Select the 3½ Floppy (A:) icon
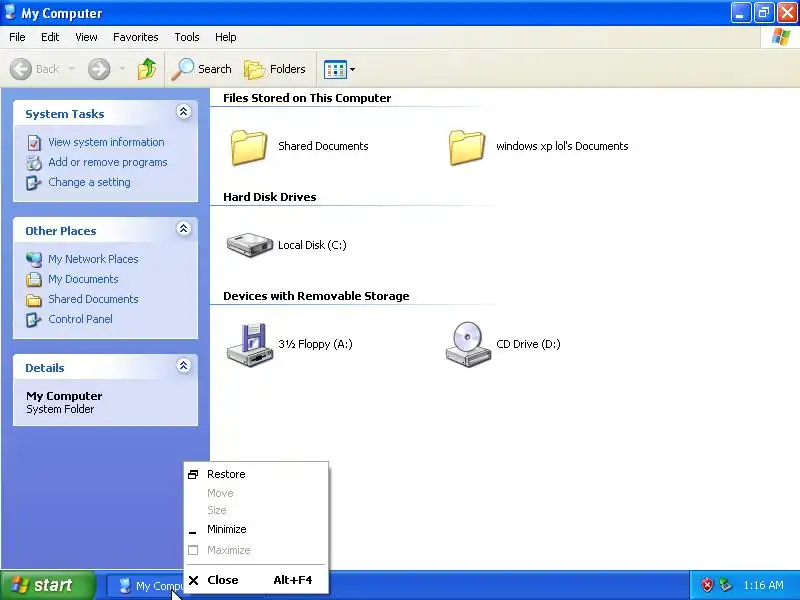 click(249, 344)
